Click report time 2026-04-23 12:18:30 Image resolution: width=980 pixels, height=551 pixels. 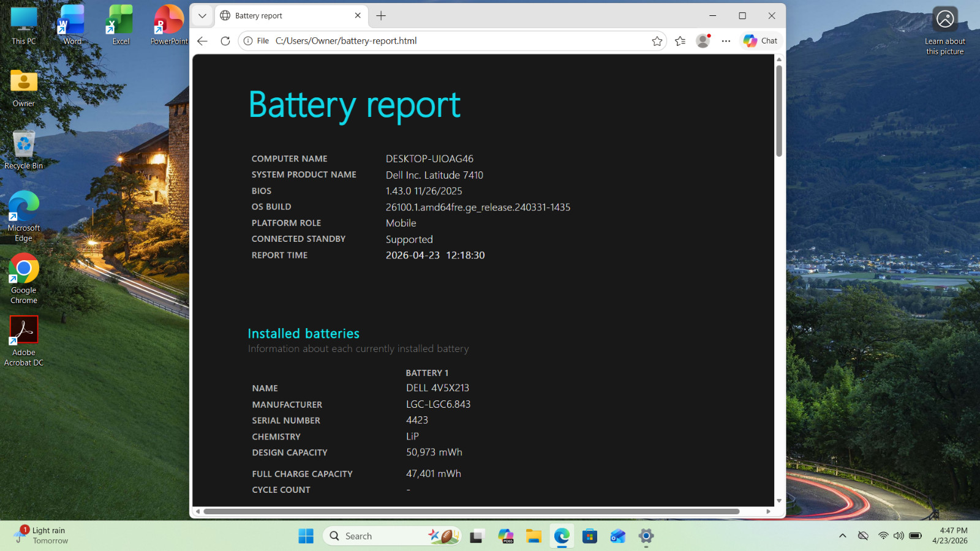(x=435, y=255)
